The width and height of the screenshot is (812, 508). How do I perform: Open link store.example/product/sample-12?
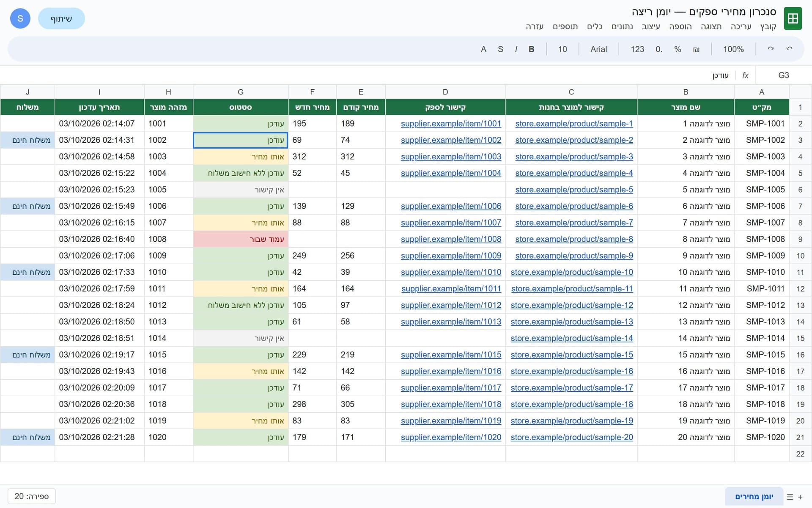tap(572, 305)
